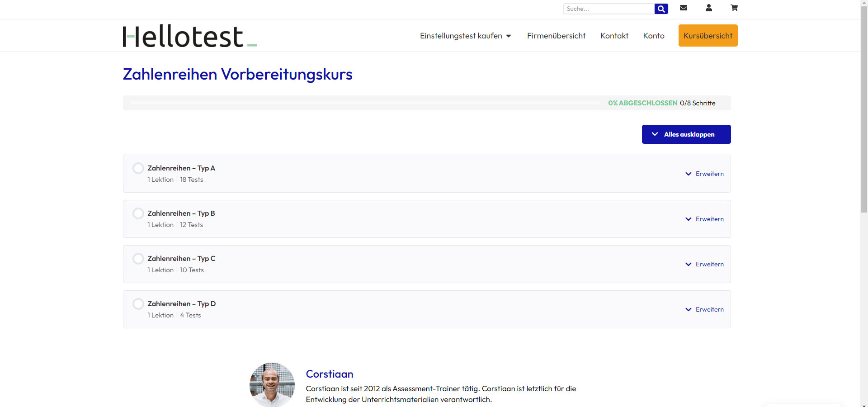Click the chevron icon beside Typ A Erweitern
868x407 pixels.
(x=689, y=174)
